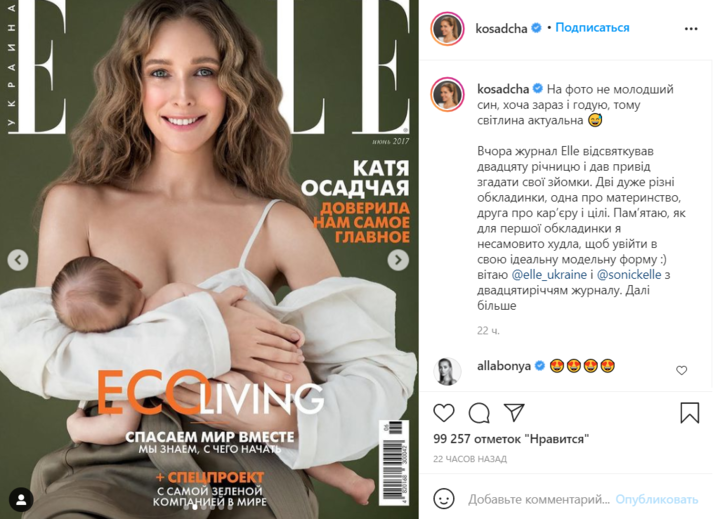The width and height of the screenshot is (713, 519).
Task: Like the post with the heart icon
Action: click(x=444, y=413)
